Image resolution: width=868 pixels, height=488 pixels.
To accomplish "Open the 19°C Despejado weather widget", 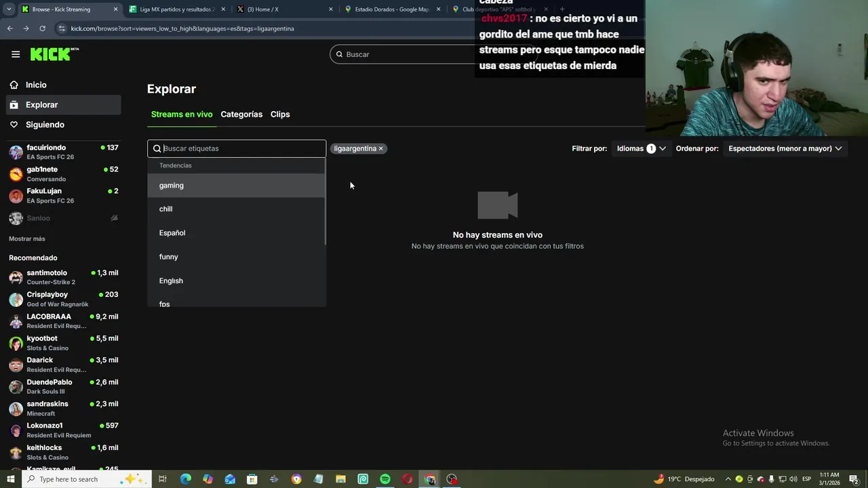I will [x=684, y=479].
